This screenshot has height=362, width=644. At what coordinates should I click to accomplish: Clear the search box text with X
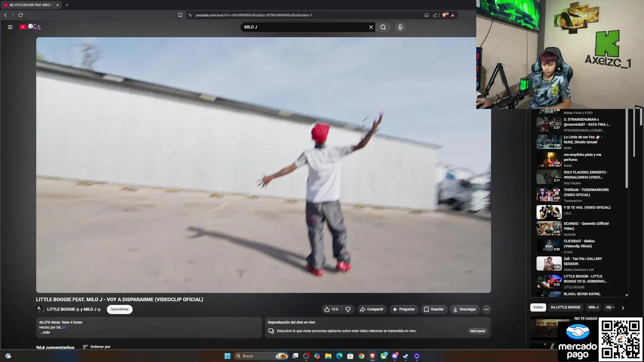point(371,27)
